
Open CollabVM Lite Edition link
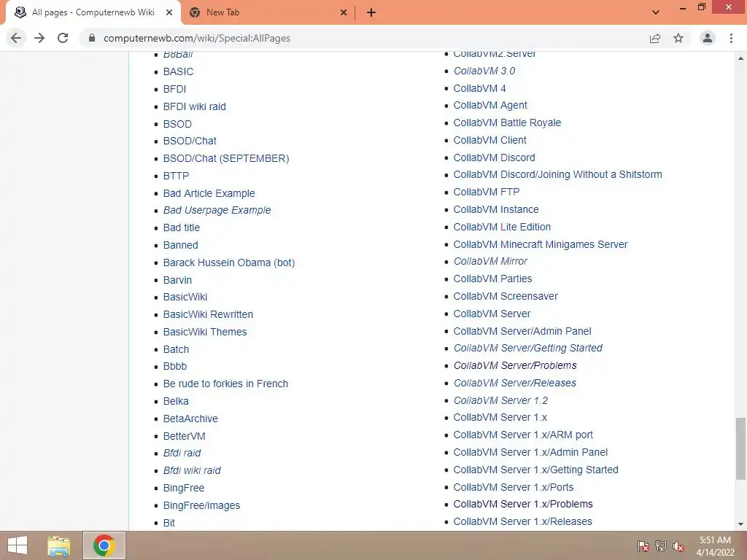[x=502, y=227]
